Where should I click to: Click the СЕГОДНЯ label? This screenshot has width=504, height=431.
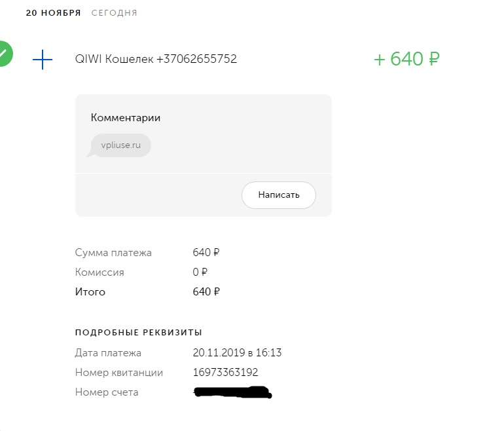(x=115, y=13)
